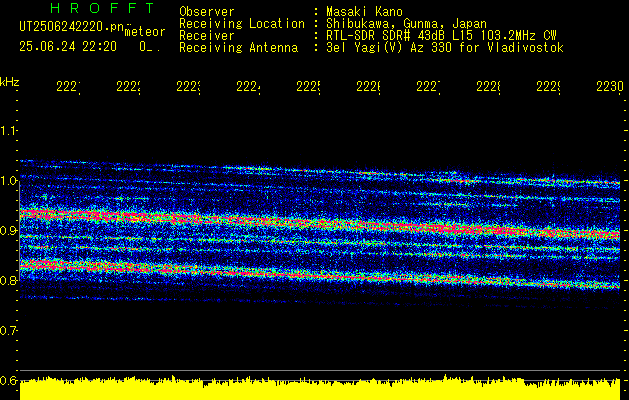
Task: Select receiver text RTL-SDR SDR# 43dB L15 103.2MHz CW
Action: coord(441,36)
